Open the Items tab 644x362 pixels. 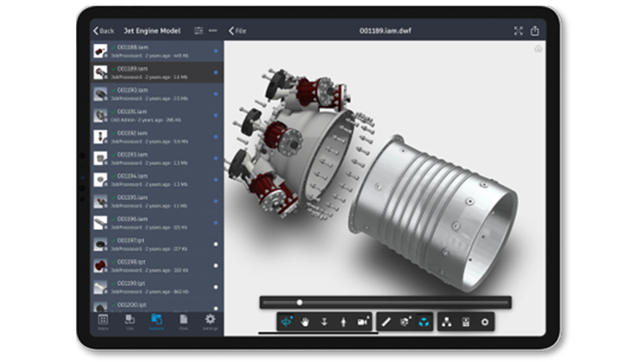[x=103, y=322]
